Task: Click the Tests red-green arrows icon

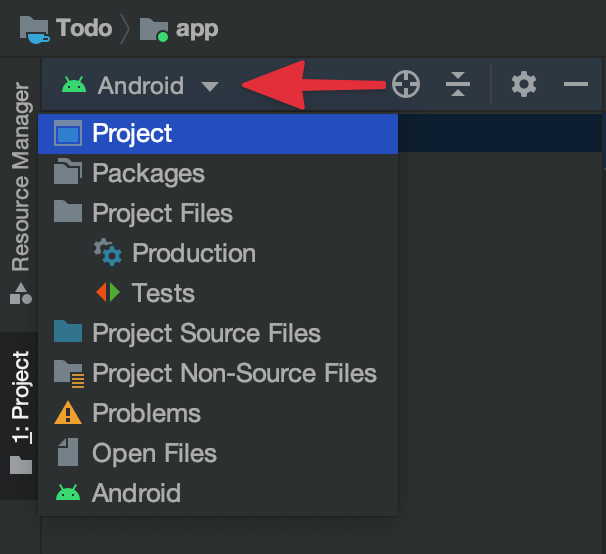Action: (108, 292)
